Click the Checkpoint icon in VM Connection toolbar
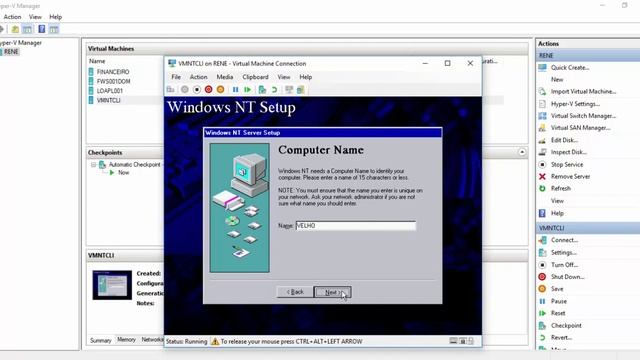640x360 pixels. [262, 89]
